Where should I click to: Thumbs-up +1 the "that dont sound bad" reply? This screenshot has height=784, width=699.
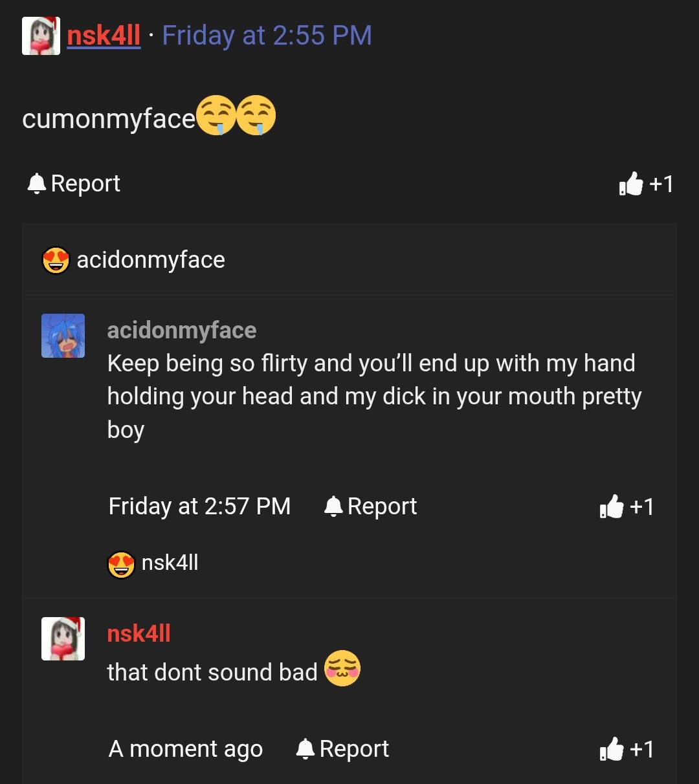(626, 749)
